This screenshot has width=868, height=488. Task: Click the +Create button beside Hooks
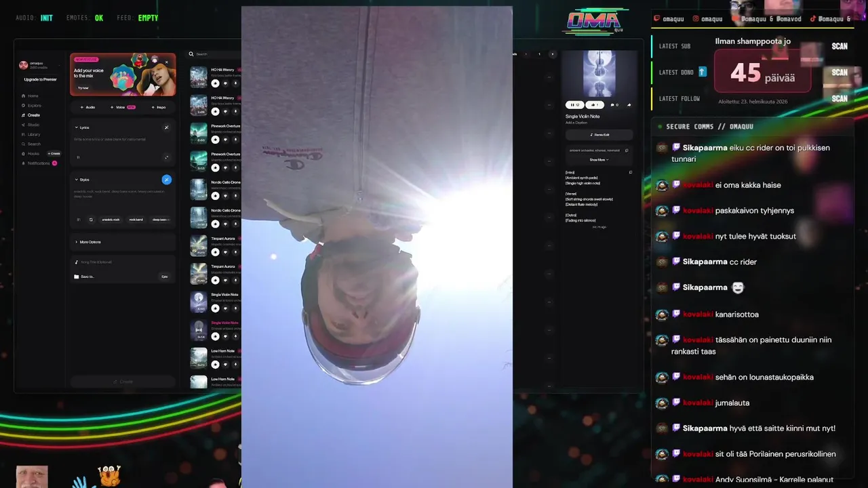(54, 154)
